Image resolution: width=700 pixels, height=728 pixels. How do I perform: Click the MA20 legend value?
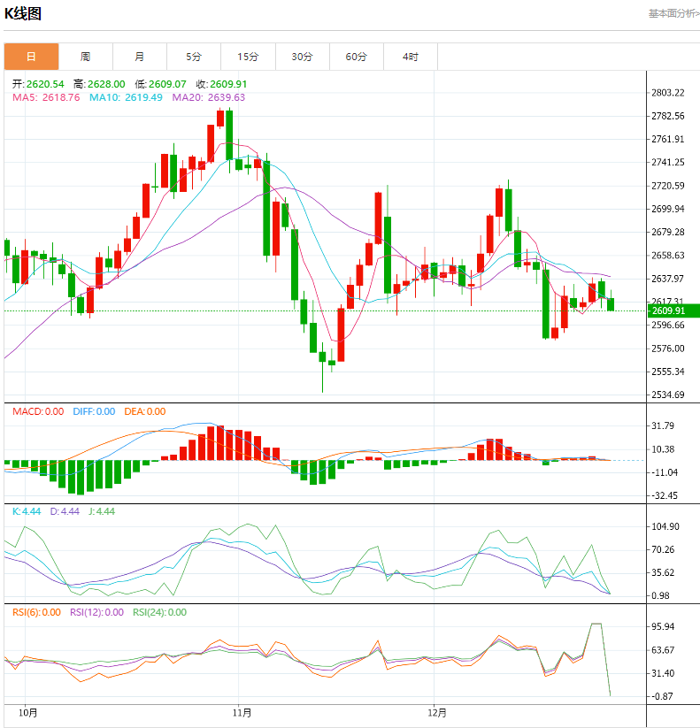208,97
